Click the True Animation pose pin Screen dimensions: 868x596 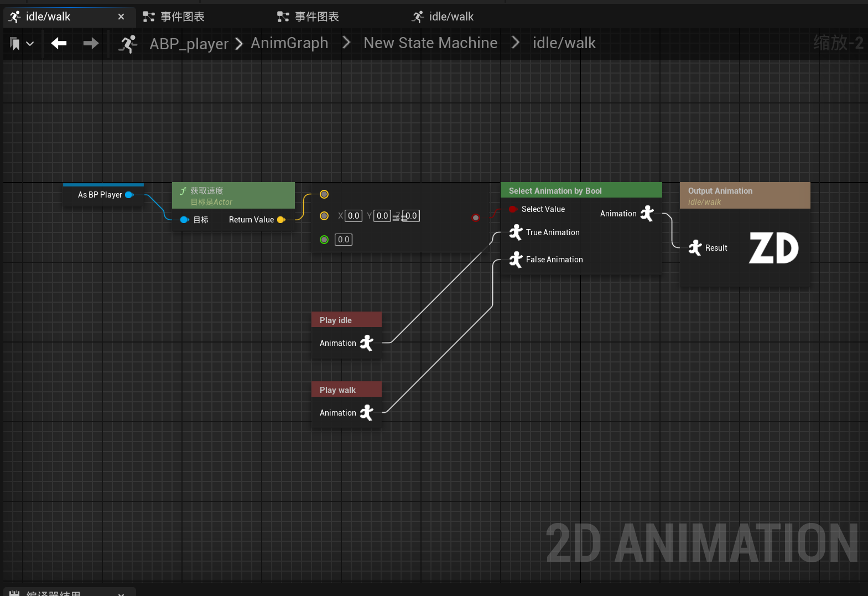(516, 232)
